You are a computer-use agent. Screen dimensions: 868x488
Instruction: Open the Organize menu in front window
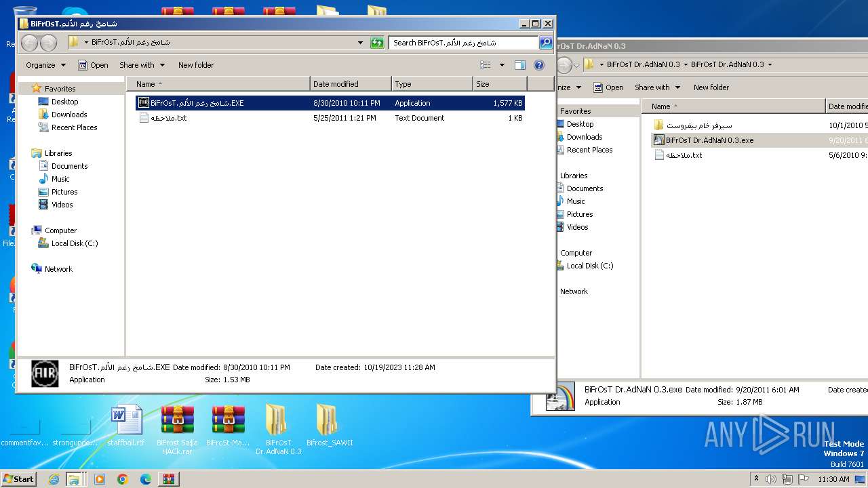tap(46, 65)
